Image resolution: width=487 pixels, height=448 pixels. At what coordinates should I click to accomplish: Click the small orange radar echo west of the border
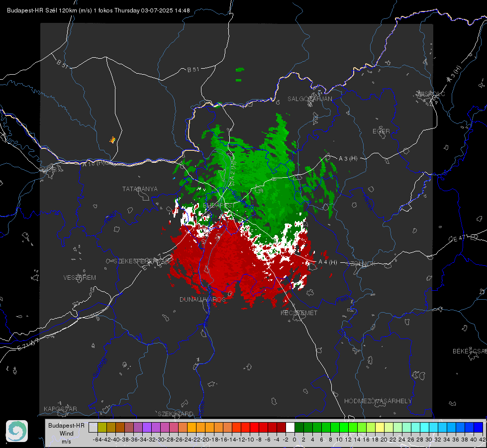[112, 140]
